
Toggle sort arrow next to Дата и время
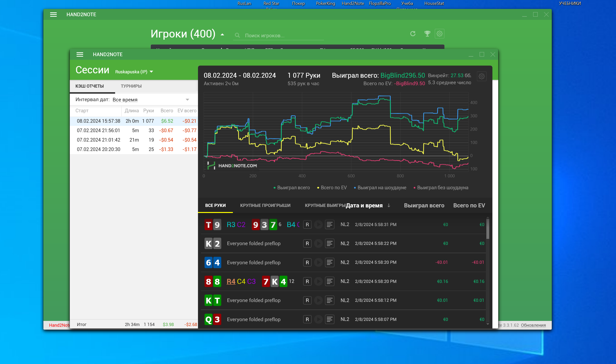(389, 205)
